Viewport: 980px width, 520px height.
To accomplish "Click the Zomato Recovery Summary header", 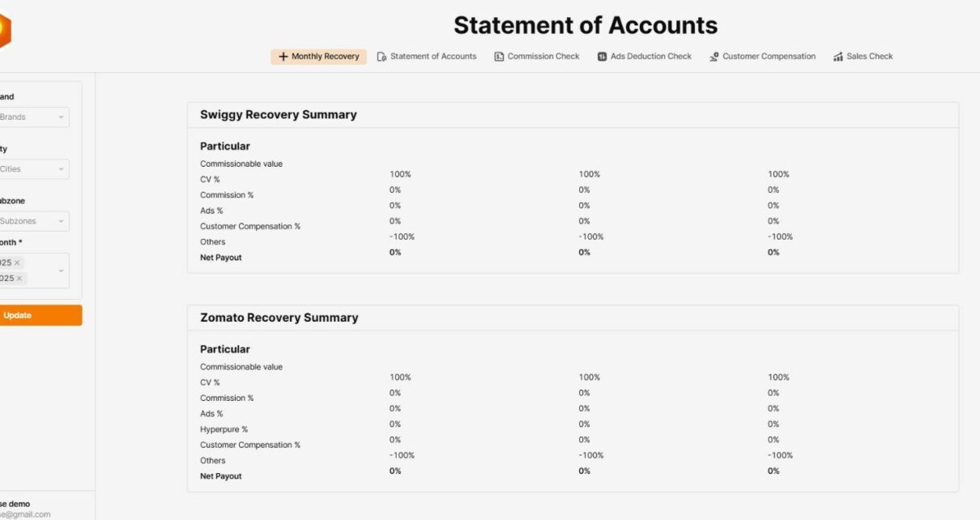I will click(279, 318).
